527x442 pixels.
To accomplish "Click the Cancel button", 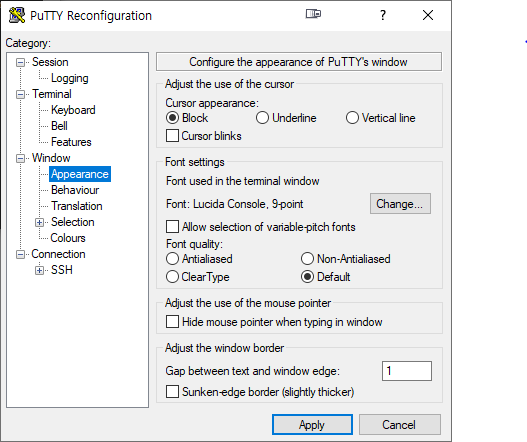I will coord(400,425).
